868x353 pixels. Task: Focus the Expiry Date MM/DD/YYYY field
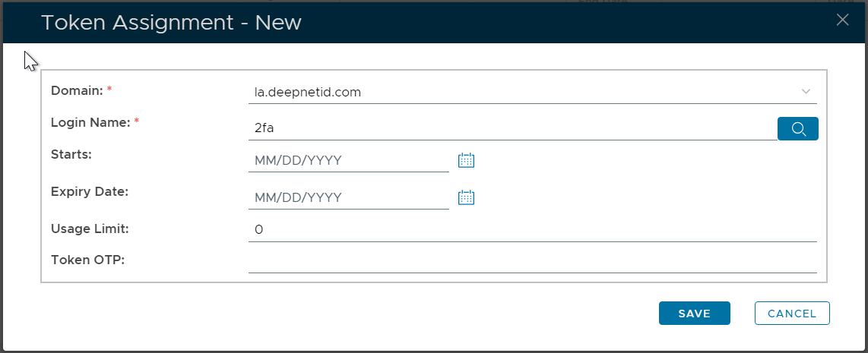click(348, 197)
